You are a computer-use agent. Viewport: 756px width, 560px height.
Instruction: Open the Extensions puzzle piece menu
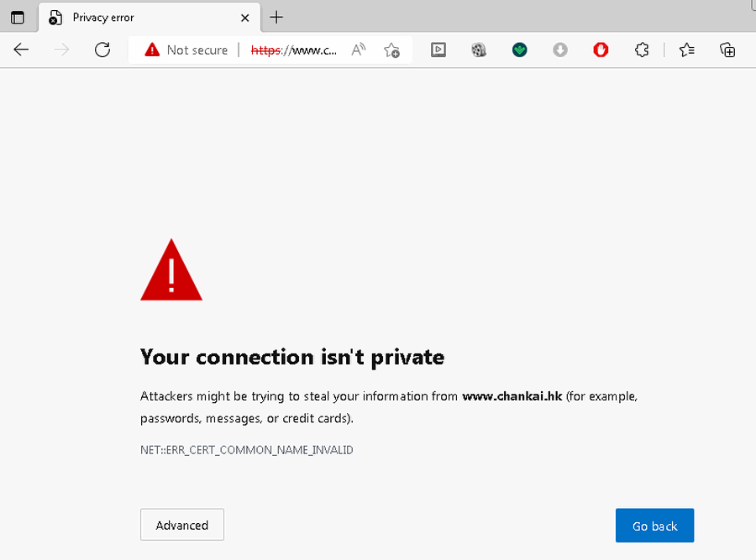click(x=642, y=50)
